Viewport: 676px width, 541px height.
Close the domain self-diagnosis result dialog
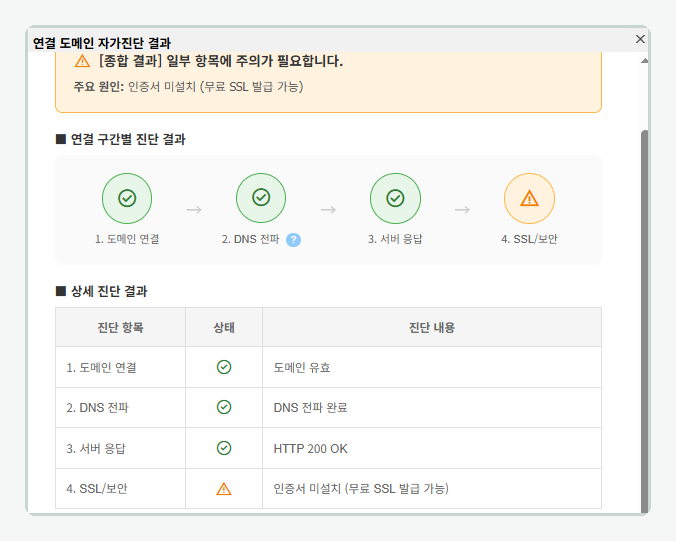pos(640,39)
